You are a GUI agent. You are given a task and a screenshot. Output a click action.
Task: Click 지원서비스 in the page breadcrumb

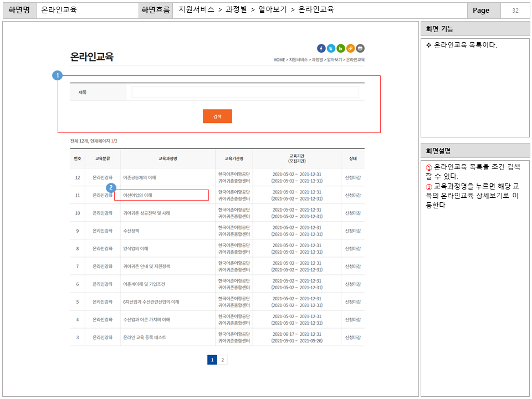click(x=298, y=60)
